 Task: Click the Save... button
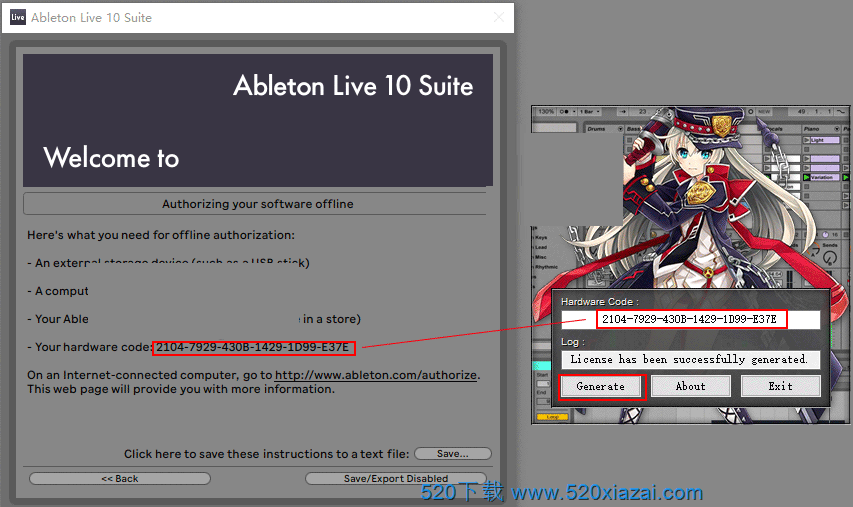(452, 454)
